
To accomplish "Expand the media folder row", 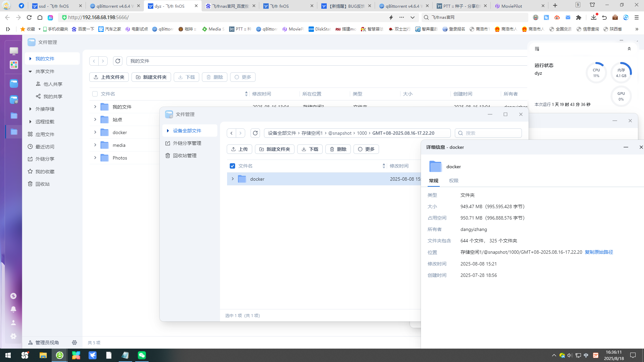I will coord(95,145).
